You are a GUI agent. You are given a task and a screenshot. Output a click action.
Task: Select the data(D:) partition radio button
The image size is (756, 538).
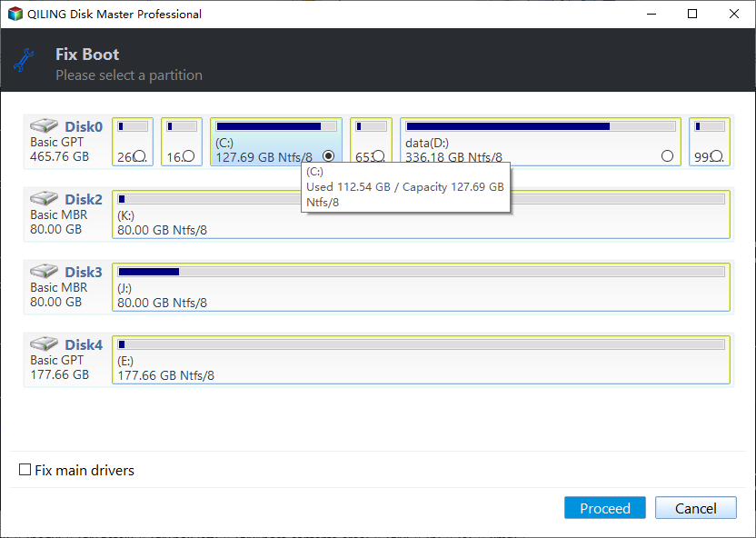pyautogui.click(x=667, y=155)
